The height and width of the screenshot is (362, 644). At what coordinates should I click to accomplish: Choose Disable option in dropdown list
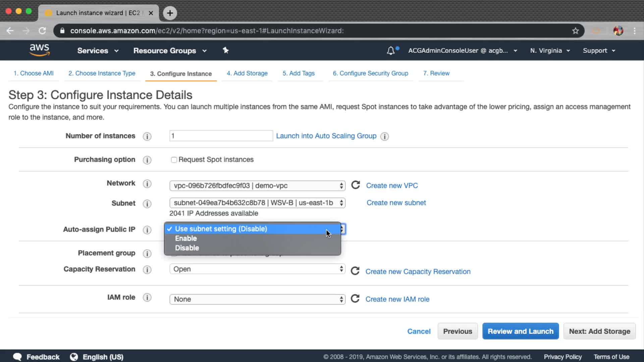(x=187, y=248)
